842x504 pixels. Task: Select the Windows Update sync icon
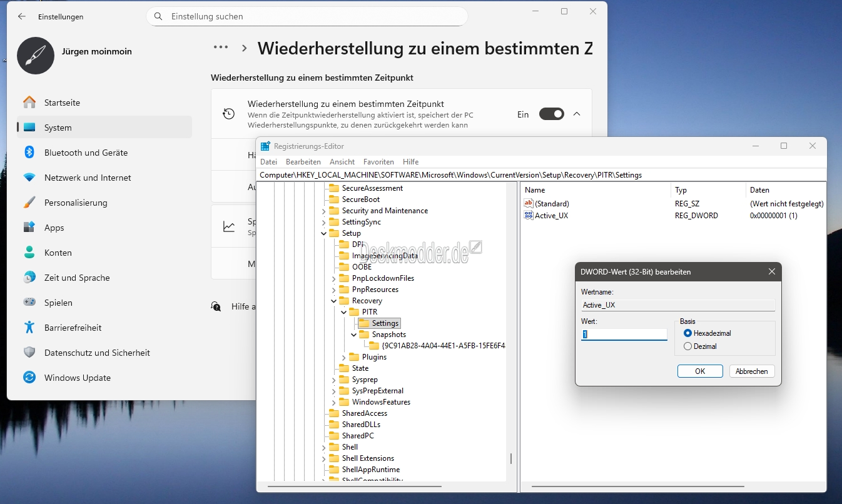tap(29, 378)
